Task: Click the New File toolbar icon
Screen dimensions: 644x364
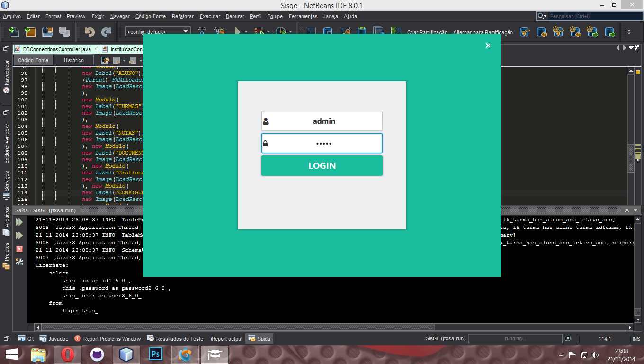Action: pyautogui.click(x=14, y=32)
